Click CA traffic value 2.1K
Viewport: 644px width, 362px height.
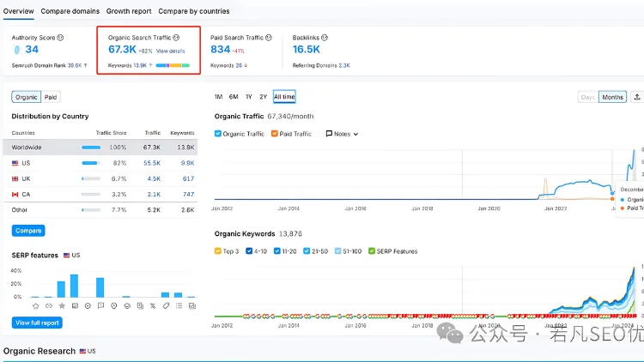click(x=154, y=194)
